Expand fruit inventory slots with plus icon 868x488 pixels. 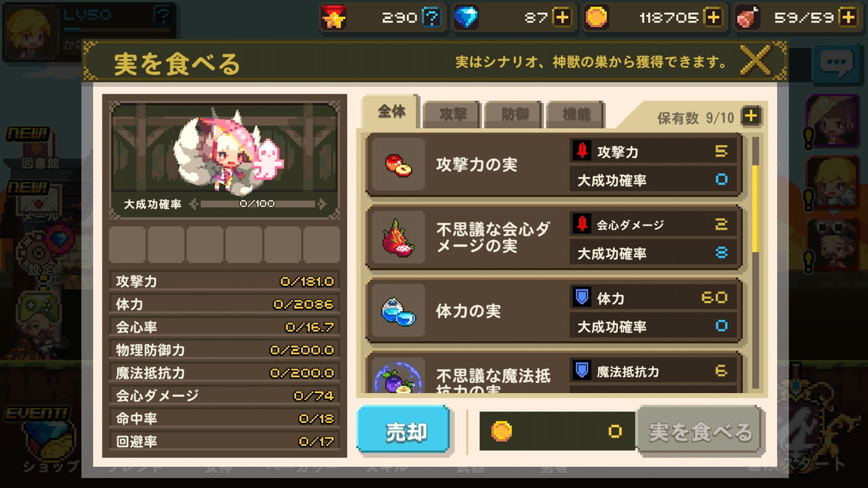click(751, 116)
